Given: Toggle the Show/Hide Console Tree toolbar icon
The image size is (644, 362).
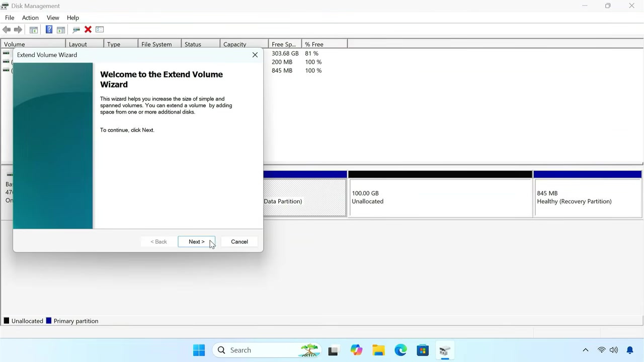Looking at the screenshot, I should [x=34, y=30].
